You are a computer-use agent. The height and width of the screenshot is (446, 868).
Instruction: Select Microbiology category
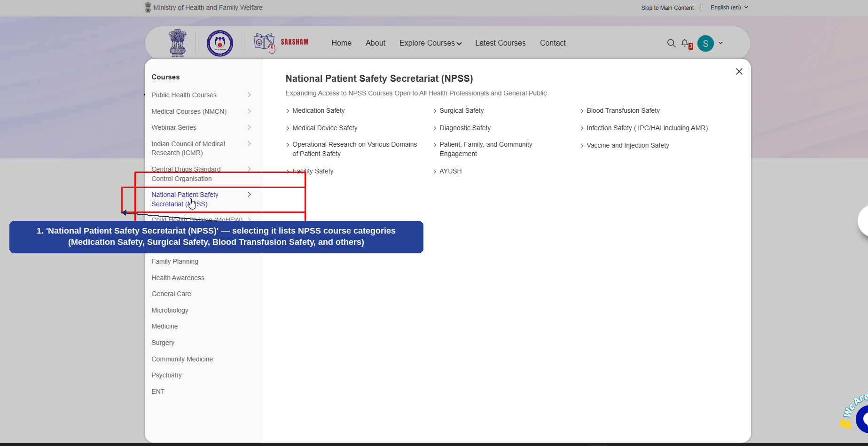pyautogui.click(x=170, y=310)
